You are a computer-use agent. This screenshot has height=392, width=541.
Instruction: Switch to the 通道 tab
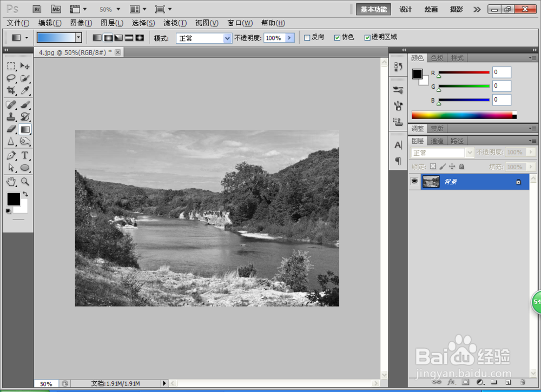[x=437, y=141]
